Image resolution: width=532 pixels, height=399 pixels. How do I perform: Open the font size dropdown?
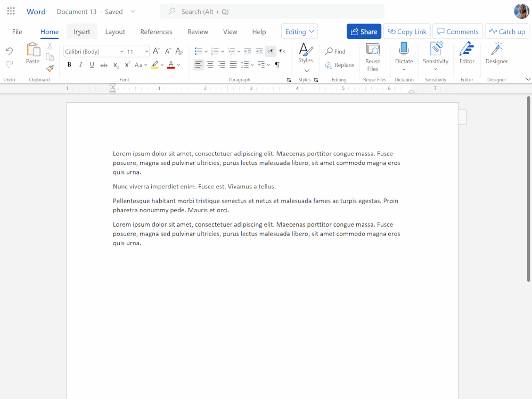(x=146, y=52)
